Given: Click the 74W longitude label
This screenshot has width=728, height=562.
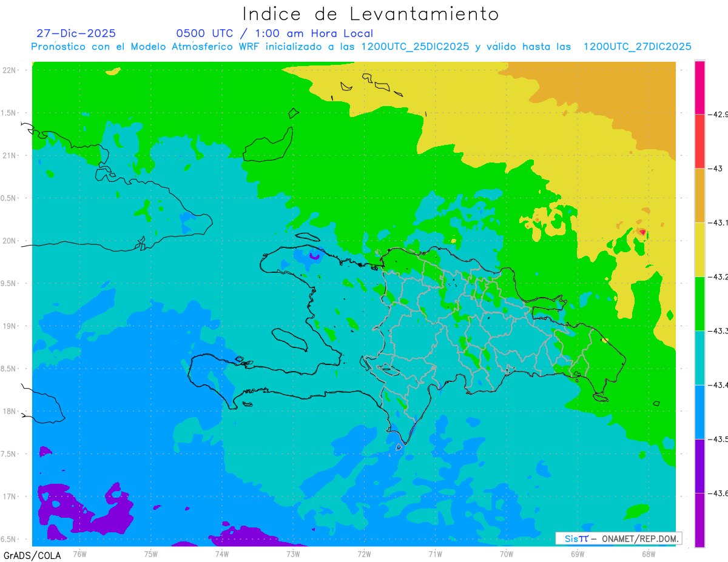Looking at the screenshot, I should pos(222,553).
